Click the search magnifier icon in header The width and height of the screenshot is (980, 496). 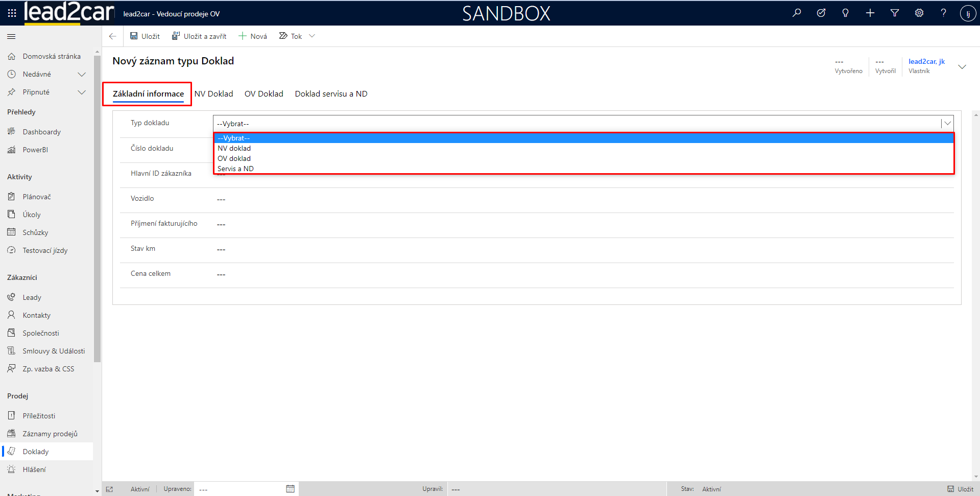(x=797, y=13)
